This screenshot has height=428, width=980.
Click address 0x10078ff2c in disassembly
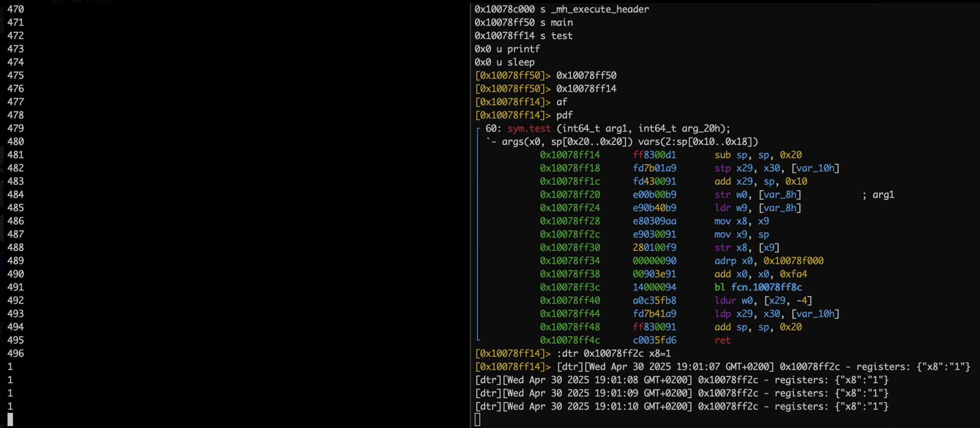tap(570, 234)
